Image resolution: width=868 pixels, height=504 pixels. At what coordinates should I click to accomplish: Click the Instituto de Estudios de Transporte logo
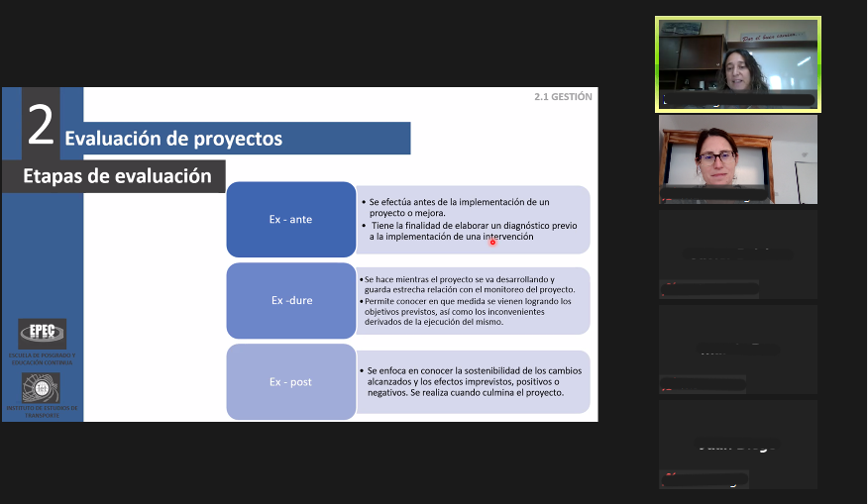(41, 388)
